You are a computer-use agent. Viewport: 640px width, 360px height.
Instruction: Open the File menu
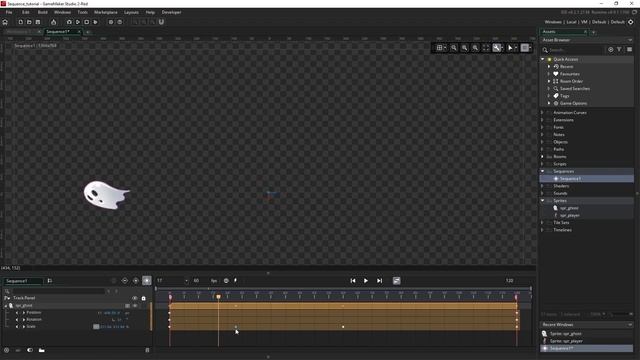pyautogui.click(x=9, y=12)
